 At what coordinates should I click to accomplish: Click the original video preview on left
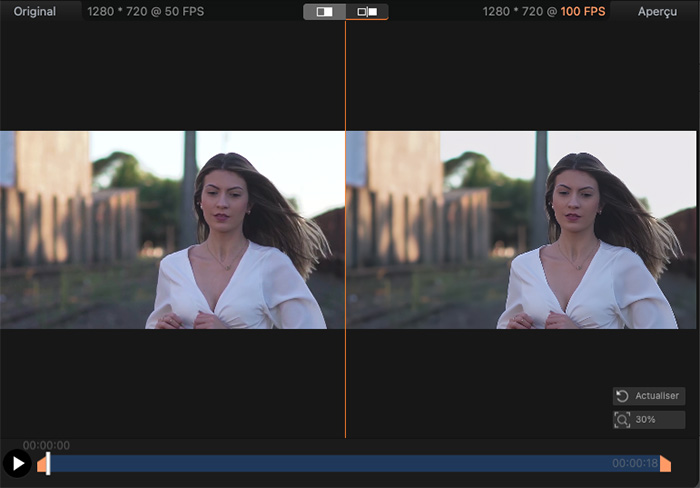[x=172, y=230]
